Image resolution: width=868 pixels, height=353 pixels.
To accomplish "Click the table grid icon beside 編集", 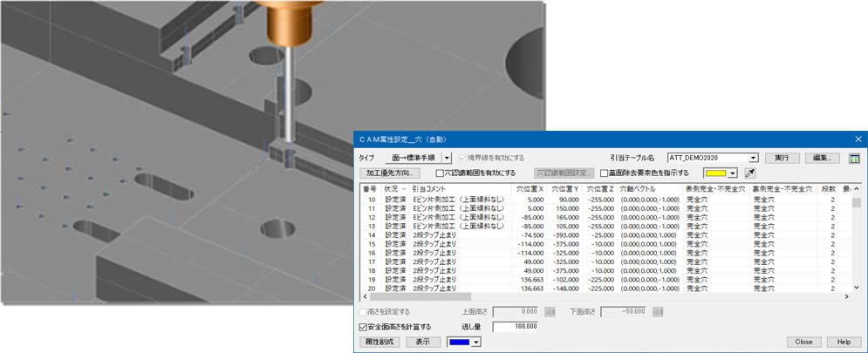I will pyautogui.click(x=855, y=158).
